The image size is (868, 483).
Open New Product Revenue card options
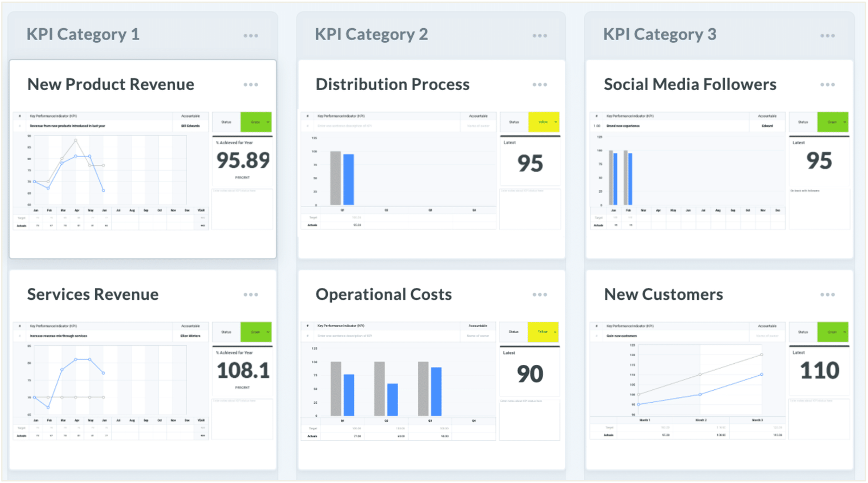pyautogui.click(x=251, y=85)
